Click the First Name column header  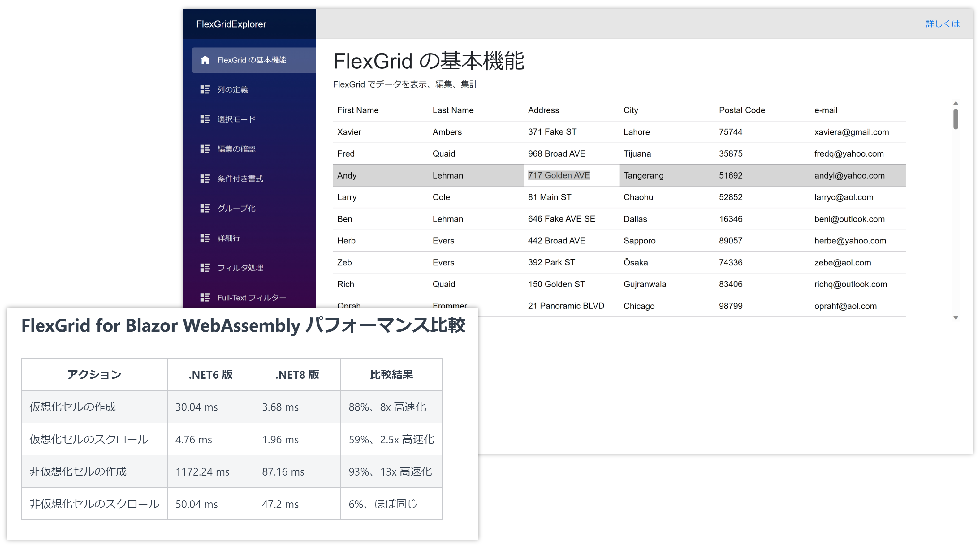pyautogui.click(x=380, y=110)
